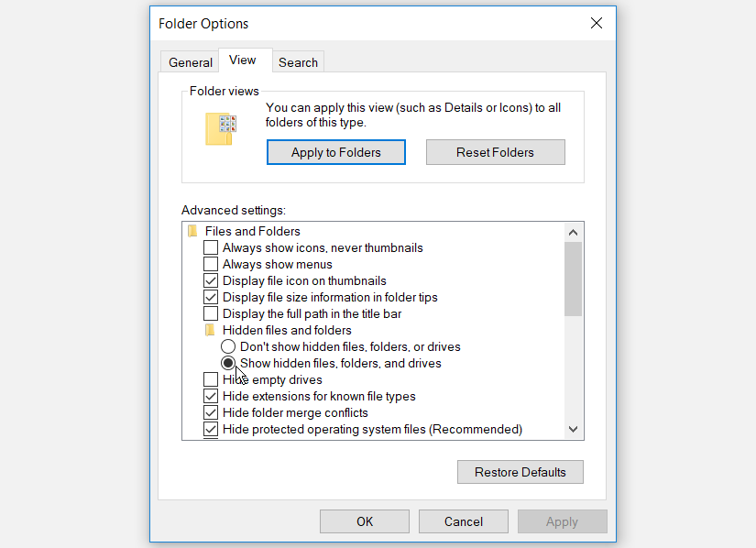756x548 pixels.
Task: Switch to the General tab
Action: click(190, 62)
